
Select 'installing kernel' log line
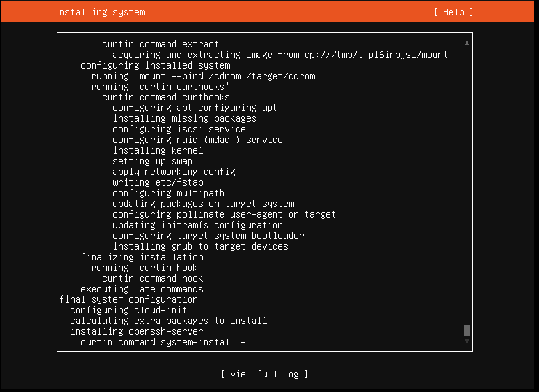pyautogui.click(x=158, y=150)
